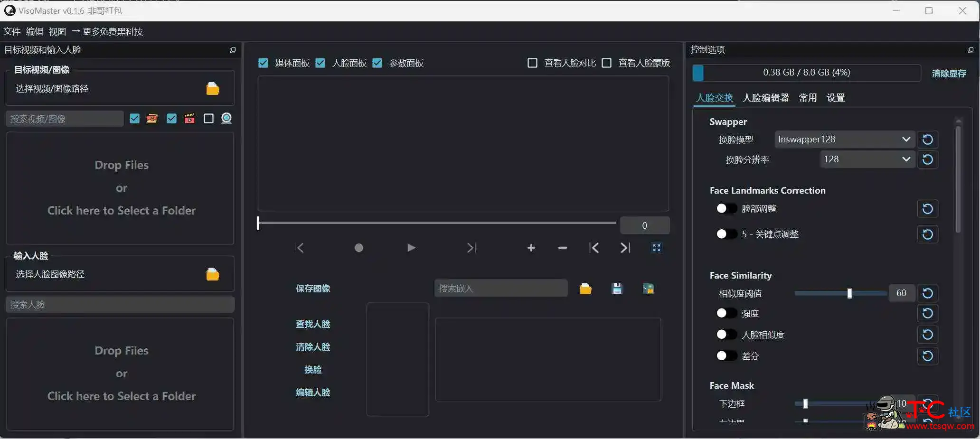
Task: Reset the 5-关键点调整 toggle
Action: coord(927,234)
